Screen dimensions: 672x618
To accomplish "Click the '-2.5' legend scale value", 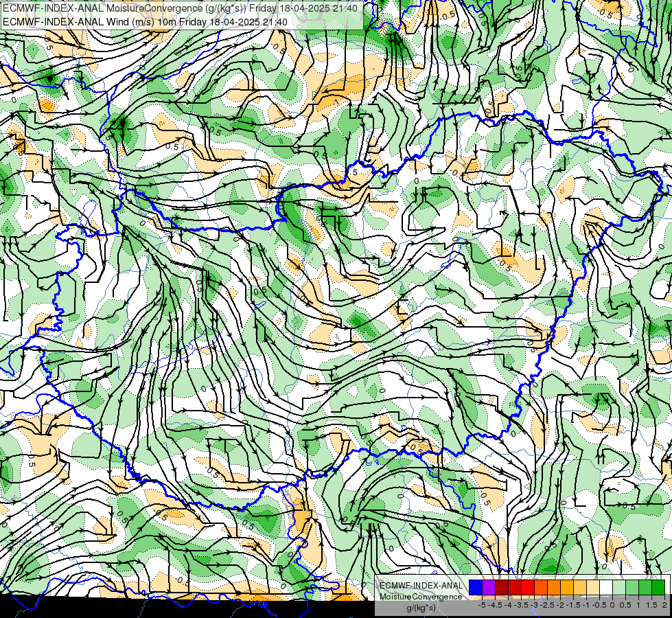I will click(547, 605).
